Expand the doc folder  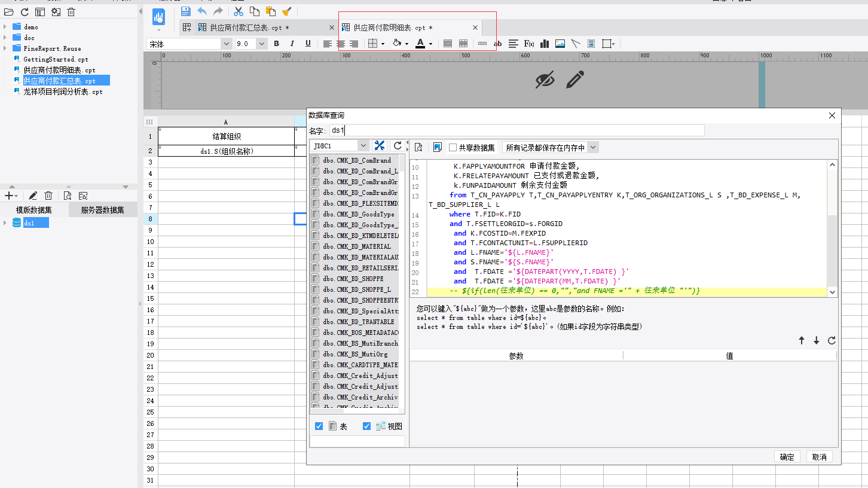(x=5, y=38)
